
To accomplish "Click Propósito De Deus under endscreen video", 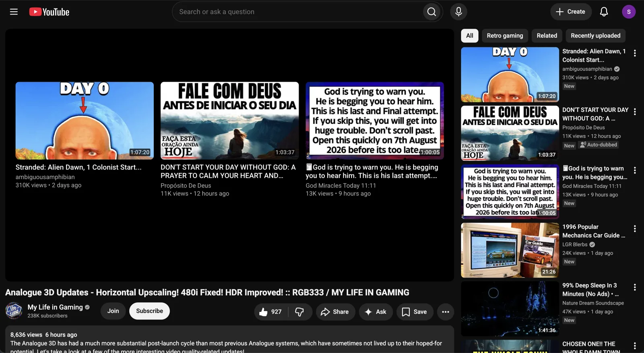I will (186, 186).
